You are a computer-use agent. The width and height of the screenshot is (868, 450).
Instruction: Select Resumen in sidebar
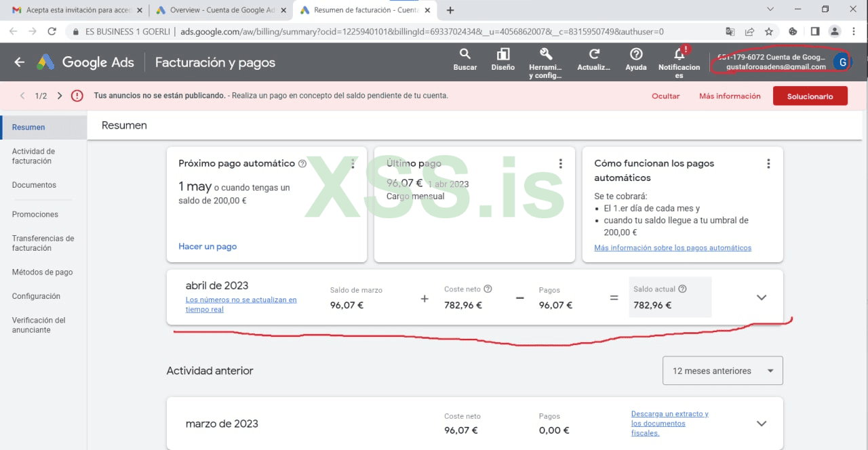[43, 127]
